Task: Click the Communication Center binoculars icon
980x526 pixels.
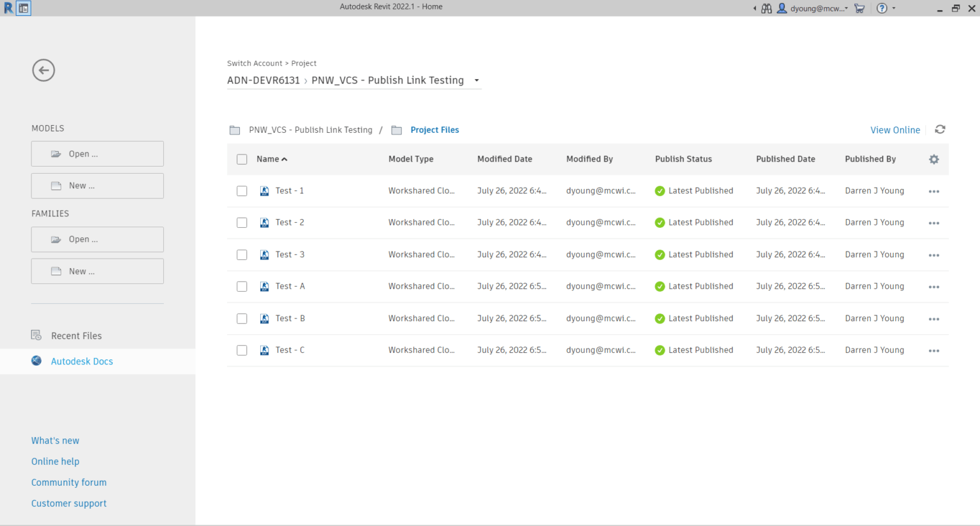Action: 766,8
